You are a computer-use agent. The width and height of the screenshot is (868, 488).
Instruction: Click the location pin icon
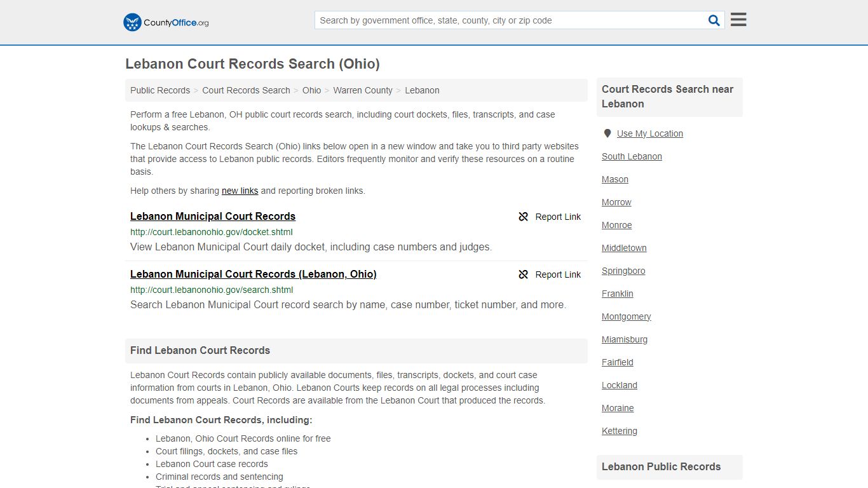point(607,133)
